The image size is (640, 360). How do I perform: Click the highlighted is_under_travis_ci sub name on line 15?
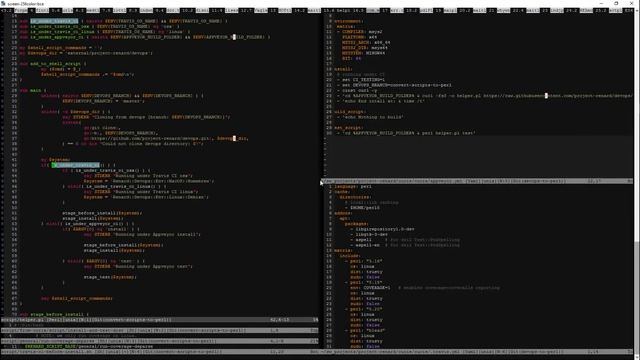(x=53, y=21)
